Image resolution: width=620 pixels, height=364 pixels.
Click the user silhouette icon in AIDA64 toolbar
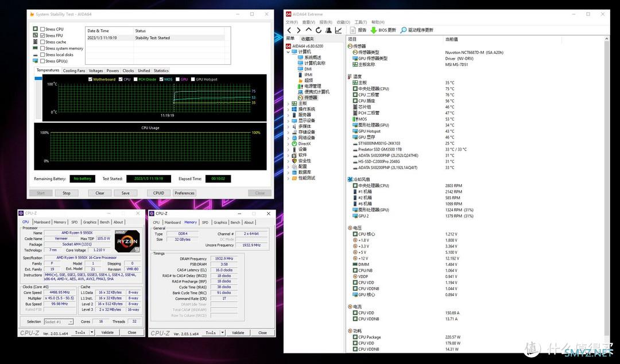pos(328,30)
